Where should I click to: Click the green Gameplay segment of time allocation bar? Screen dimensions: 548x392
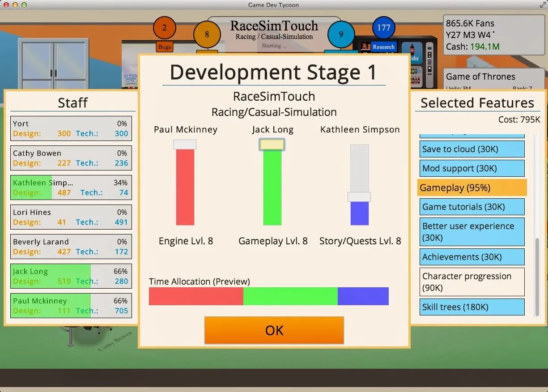tap(290, 296)
